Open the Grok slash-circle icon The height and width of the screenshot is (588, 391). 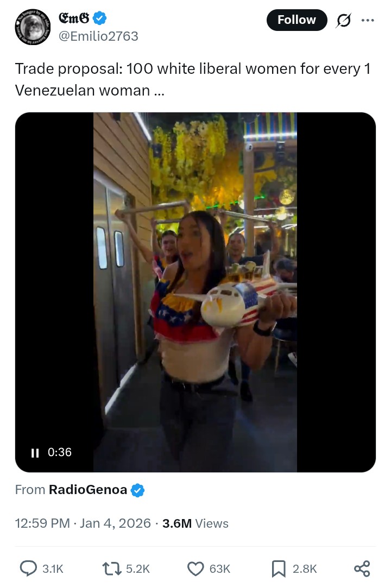click(x=343, y=20)
